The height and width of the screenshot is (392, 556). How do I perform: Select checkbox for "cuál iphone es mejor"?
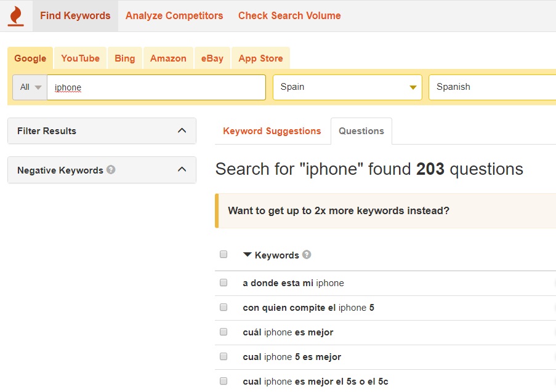click(x=224, y=332)
